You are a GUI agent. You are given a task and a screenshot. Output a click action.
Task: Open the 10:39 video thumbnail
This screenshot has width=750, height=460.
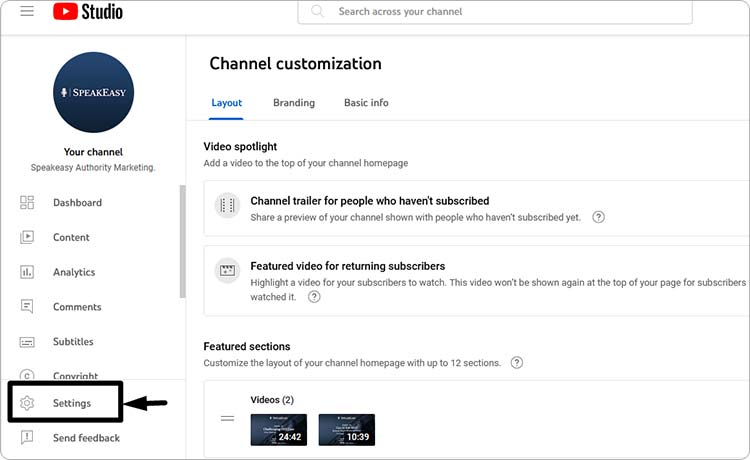(x=347, y=430)
